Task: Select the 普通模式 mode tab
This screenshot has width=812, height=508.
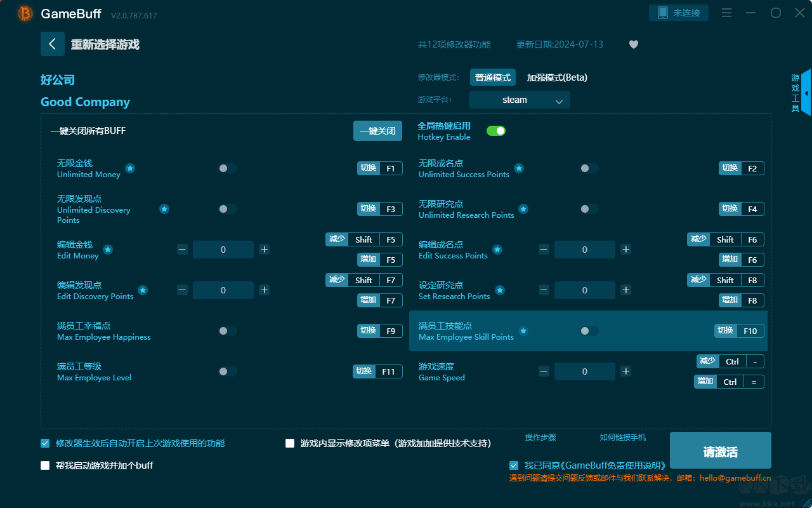Action: (x=493, y=77)
